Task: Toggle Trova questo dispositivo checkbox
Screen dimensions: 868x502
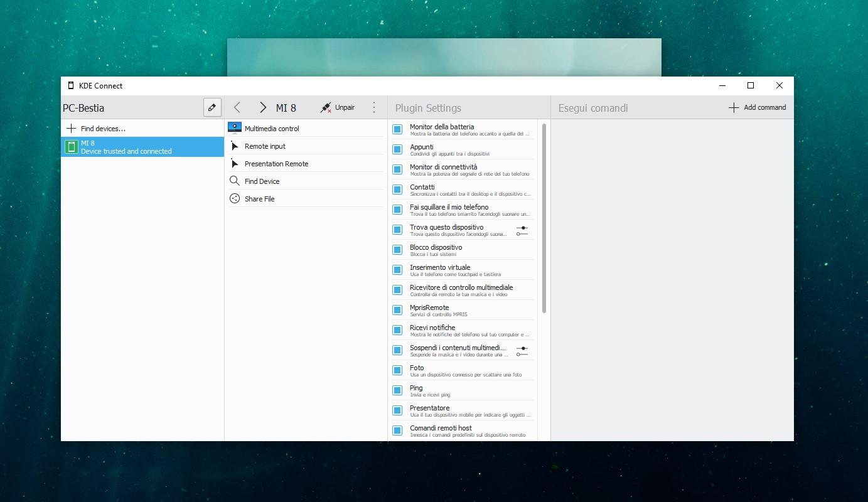Action: point(397,230)
